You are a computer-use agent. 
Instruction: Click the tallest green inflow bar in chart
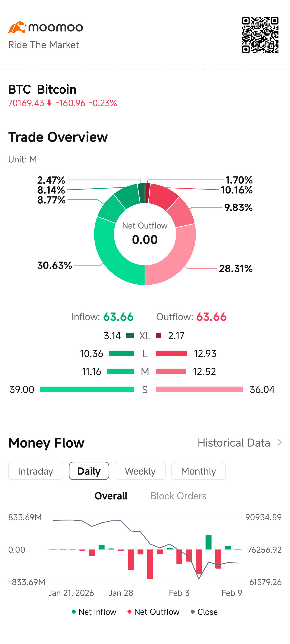pos(209,542)
